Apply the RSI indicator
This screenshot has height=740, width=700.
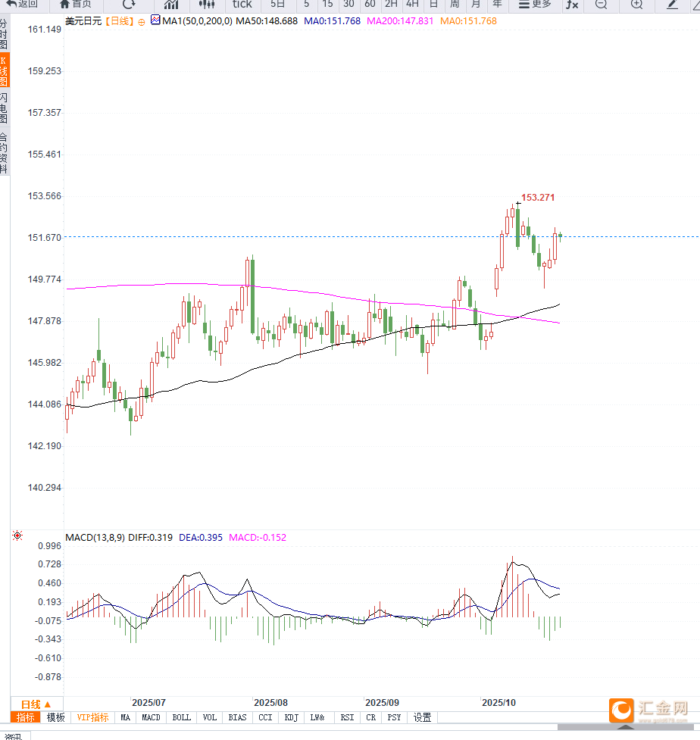pos(347,717)
